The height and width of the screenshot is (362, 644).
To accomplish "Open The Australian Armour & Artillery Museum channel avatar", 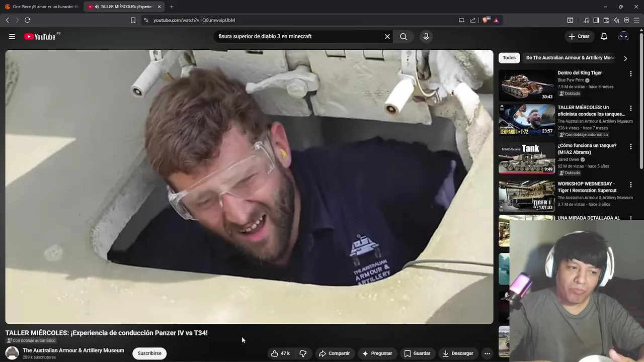I will point(12,353).
